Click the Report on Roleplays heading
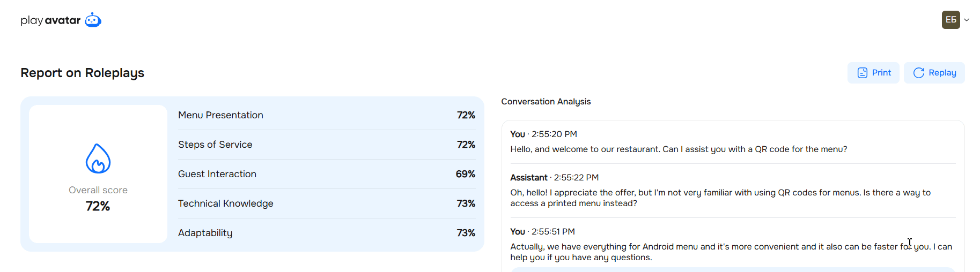Image resolution: width=980 pixels, height=272 pixels. (x=82, y=73)
